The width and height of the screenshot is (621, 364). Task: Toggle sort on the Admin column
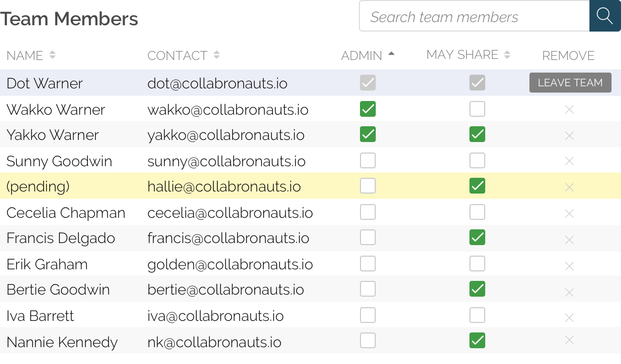pyautogui.click(x=391, y=54)
